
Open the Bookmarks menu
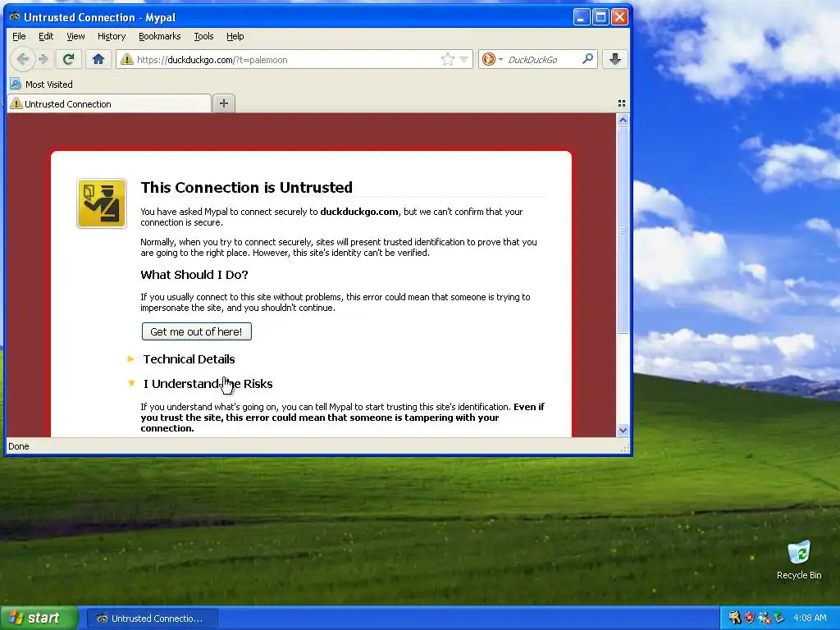pyautogui.click(x=160, y=36)
